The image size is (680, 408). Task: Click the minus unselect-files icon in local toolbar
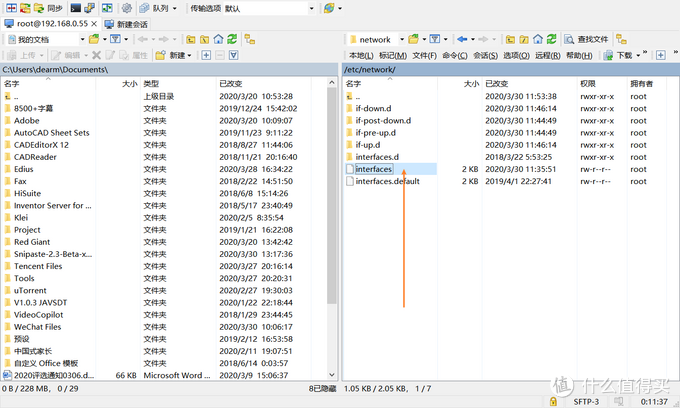(x=220, y=55)
